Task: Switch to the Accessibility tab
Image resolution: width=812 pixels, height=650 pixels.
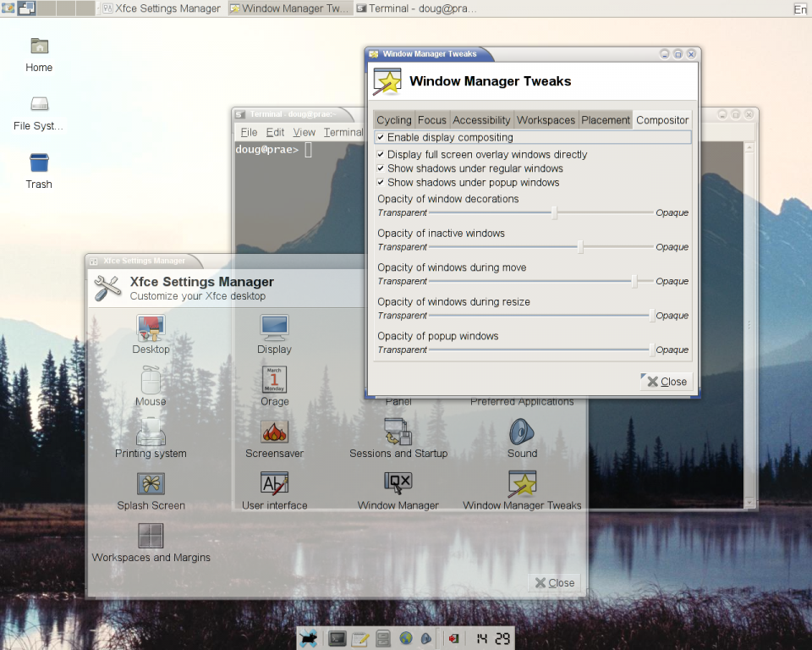Action: (x=481, y=119)
